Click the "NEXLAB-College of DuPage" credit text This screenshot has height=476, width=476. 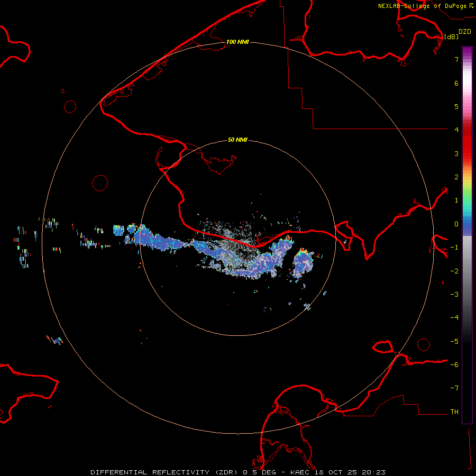coord(422,6)
